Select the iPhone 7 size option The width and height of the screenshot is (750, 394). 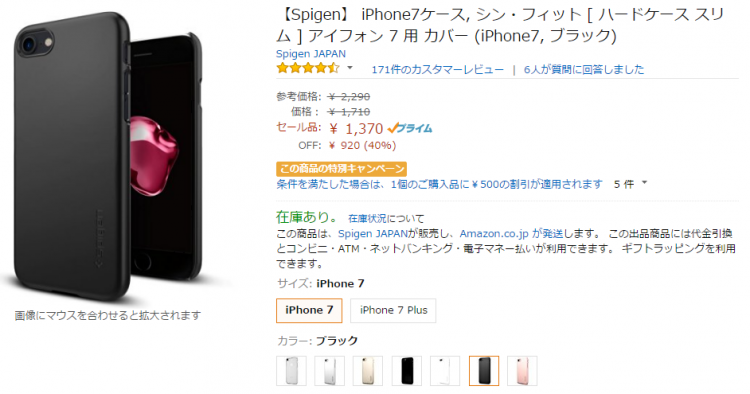click(x=309, y=310)
